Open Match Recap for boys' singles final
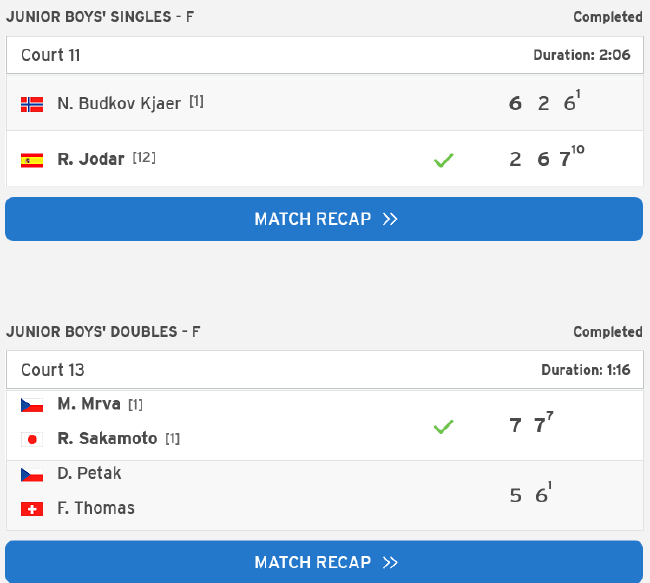The width and height of the screenshot is (650, 583). pos(324,219)
